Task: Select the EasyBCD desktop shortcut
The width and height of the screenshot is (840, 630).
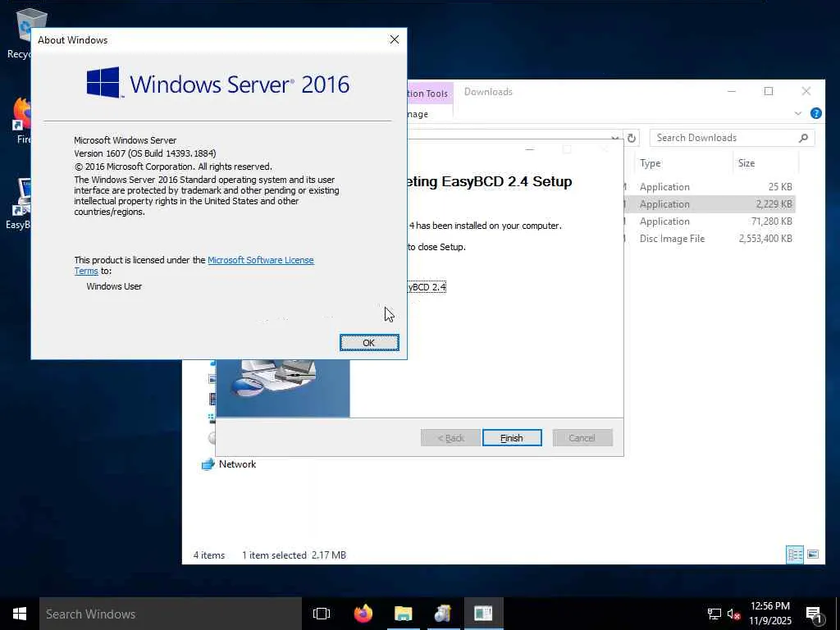Action: 18,204
